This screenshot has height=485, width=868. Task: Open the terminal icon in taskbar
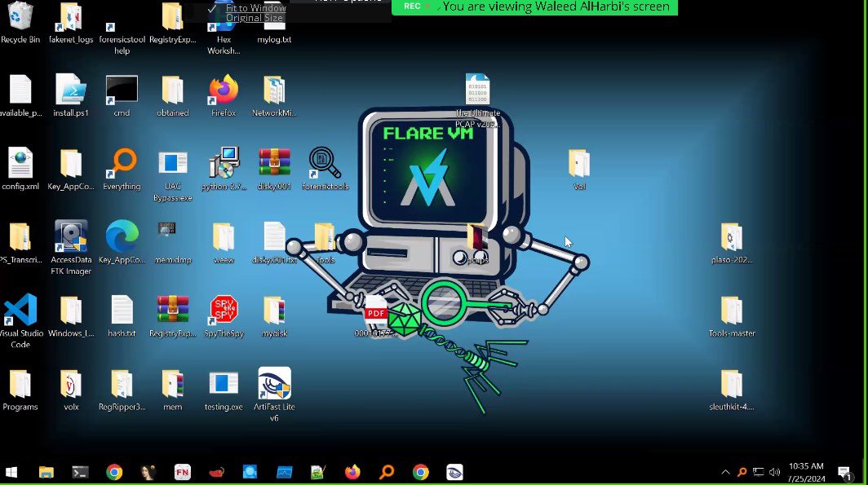80,472
